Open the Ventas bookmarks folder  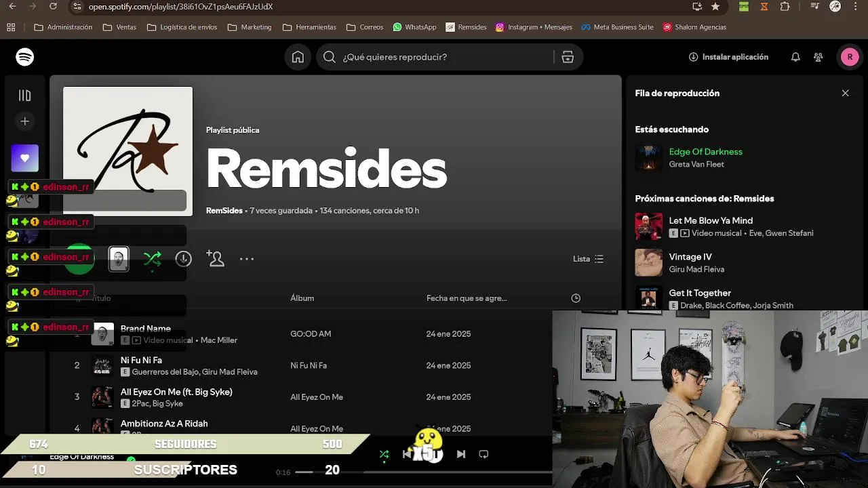(119, 27)
